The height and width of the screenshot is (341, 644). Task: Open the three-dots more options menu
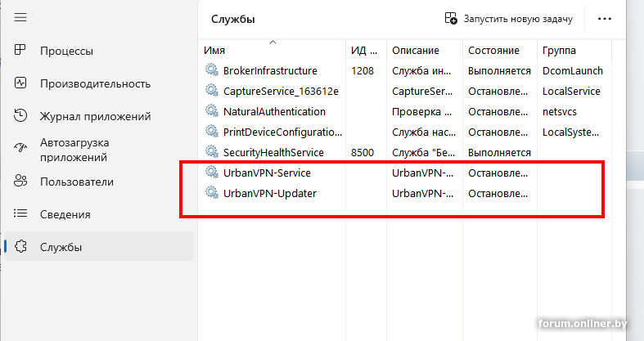[605, 18]
